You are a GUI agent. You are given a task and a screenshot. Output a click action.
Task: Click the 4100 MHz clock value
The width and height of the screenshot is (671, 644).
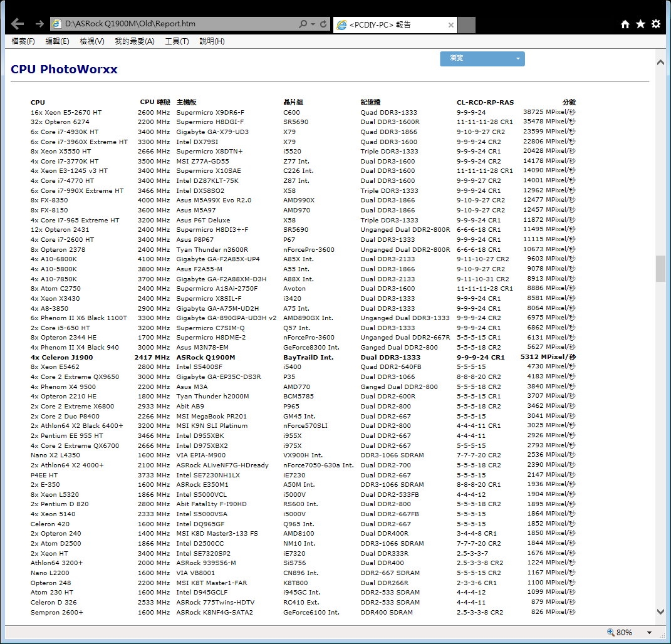[x=153, y=259]
